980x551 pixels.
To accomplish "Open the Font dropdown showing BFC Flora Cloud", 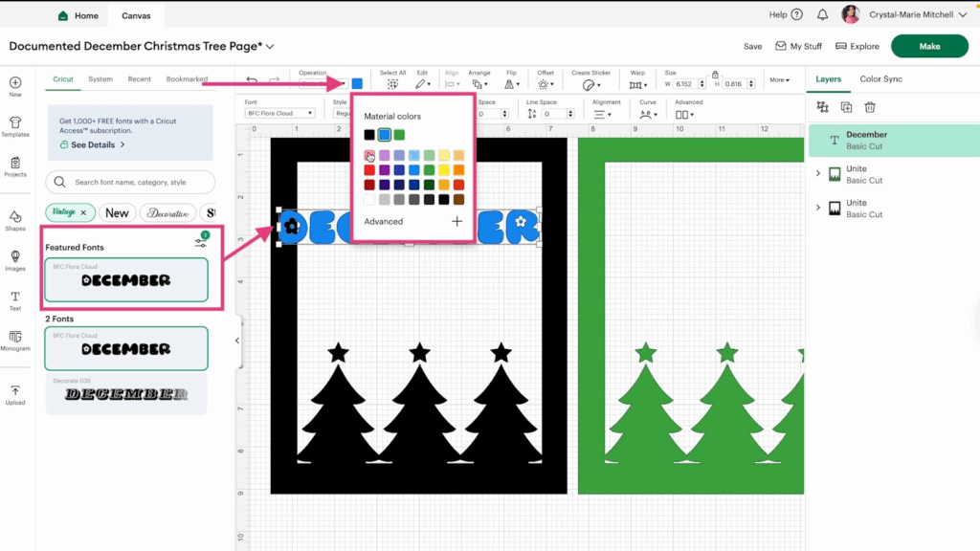I will 279,113.
